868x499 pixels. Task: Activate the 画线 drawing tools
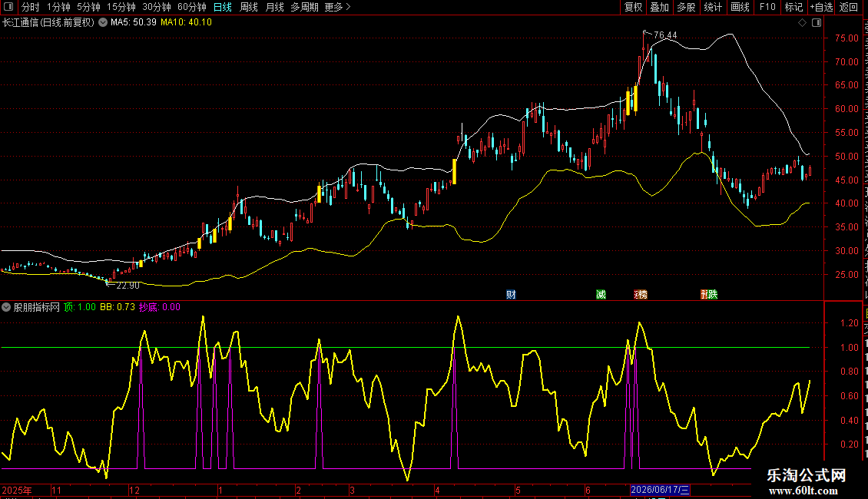point(740,7)
